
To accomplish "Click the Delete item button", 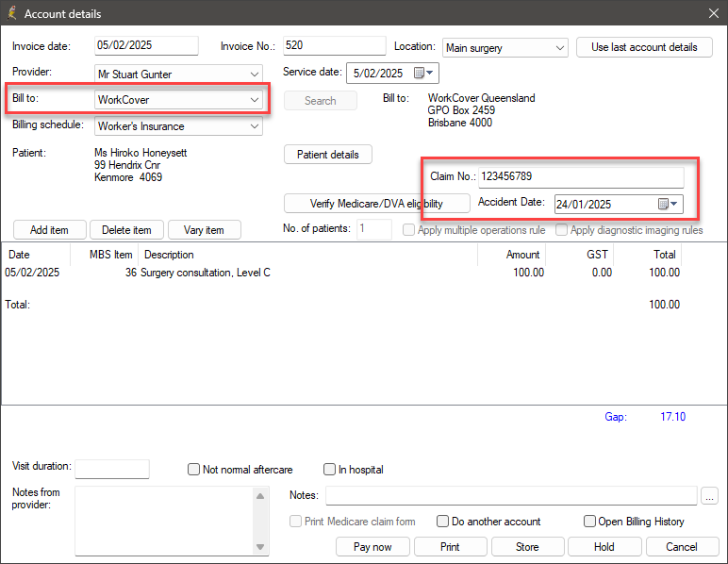I will click(x=126, y=230).
